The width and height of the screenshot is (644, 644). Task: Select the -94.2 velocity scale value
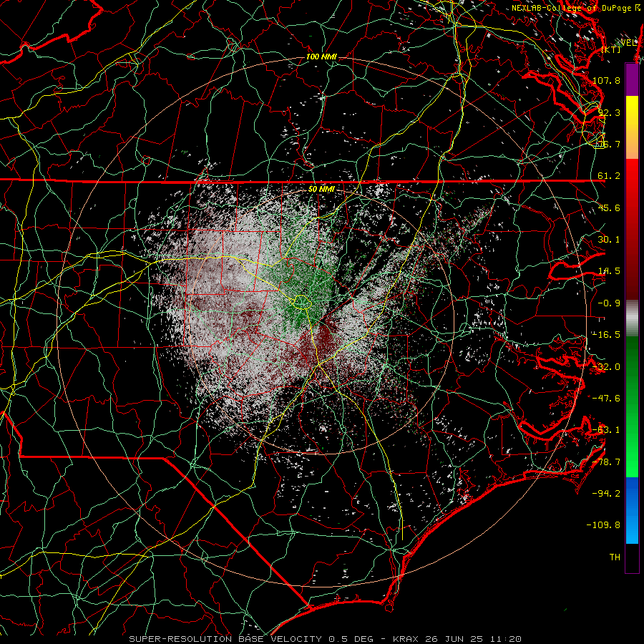click(x=606, y=493)
